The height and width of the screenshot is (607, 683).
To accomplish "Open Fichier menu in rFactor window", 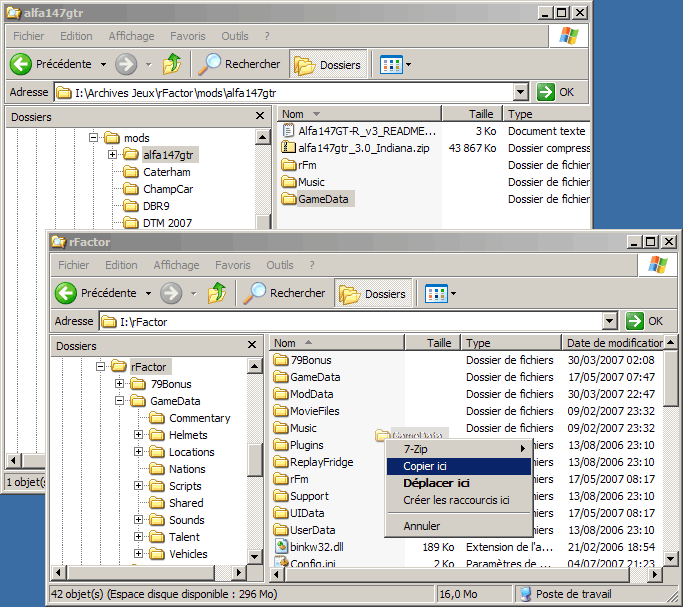I will 73,265.
